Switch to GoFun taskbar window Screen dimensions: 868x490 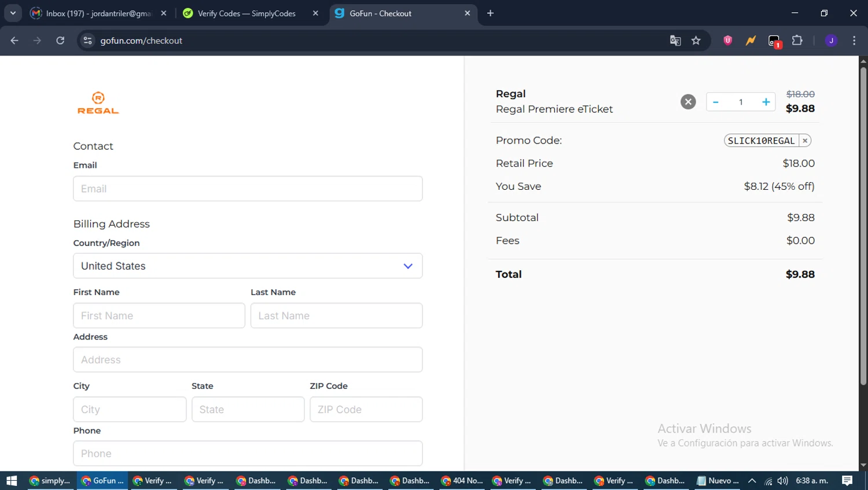click(x=102, y=481)
